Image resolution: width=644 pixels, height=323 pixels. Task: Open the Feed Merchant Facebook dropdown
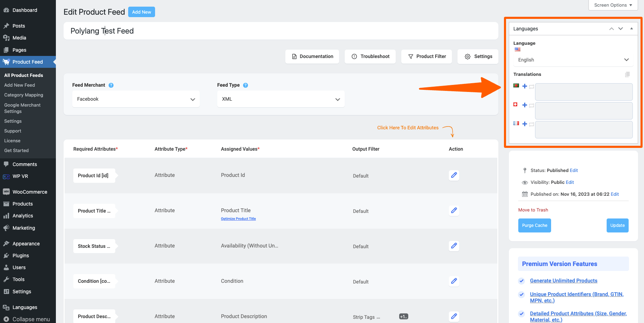point(136,99)
